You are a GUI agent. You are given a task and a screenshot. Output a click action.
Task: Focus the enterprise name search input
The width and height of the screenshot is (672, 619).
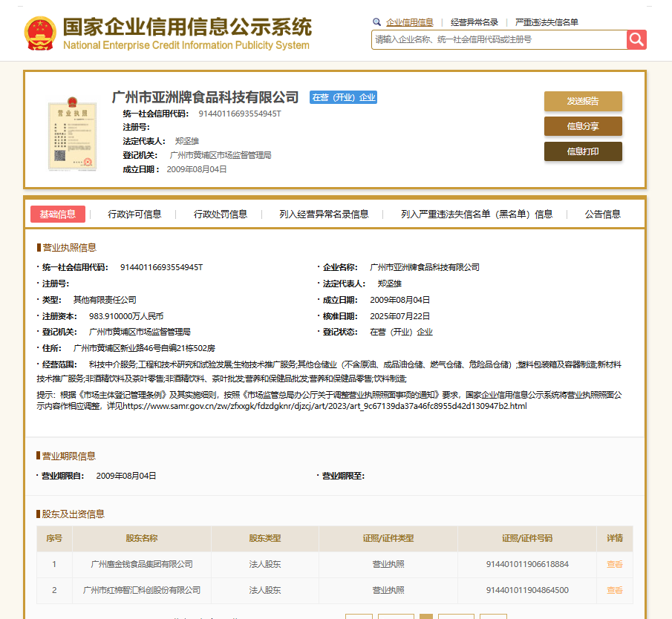coord(499,40)
